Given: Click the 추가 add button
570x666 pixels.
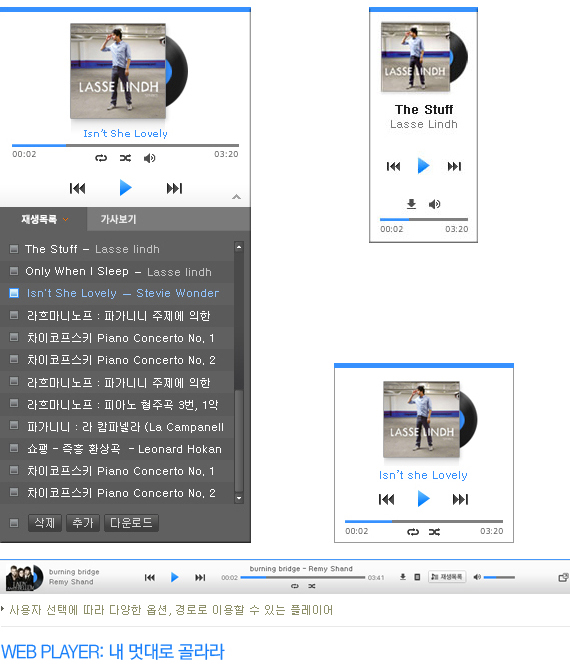Looking at the screenshot, I should coord(83,523).
